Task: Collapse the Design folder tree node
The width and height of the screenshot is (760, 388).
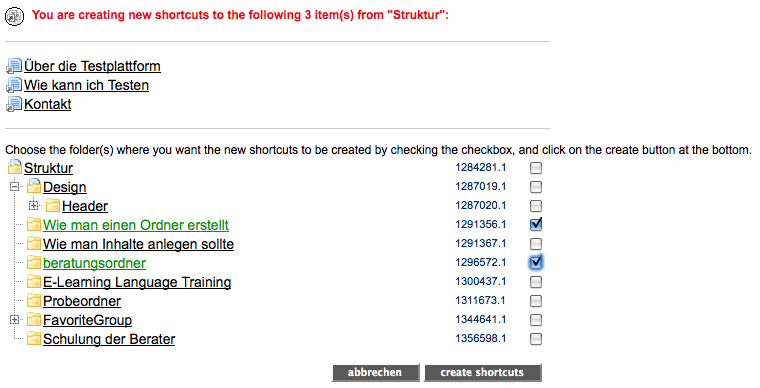Action: point(15,186)
